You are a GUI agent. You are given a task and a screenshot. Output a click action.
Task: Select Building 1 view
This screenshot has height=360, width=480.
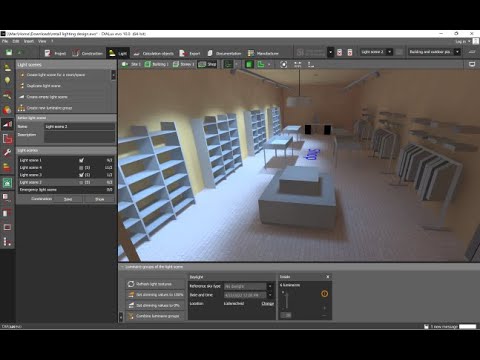pyautogui.click(x=157, y=64)
